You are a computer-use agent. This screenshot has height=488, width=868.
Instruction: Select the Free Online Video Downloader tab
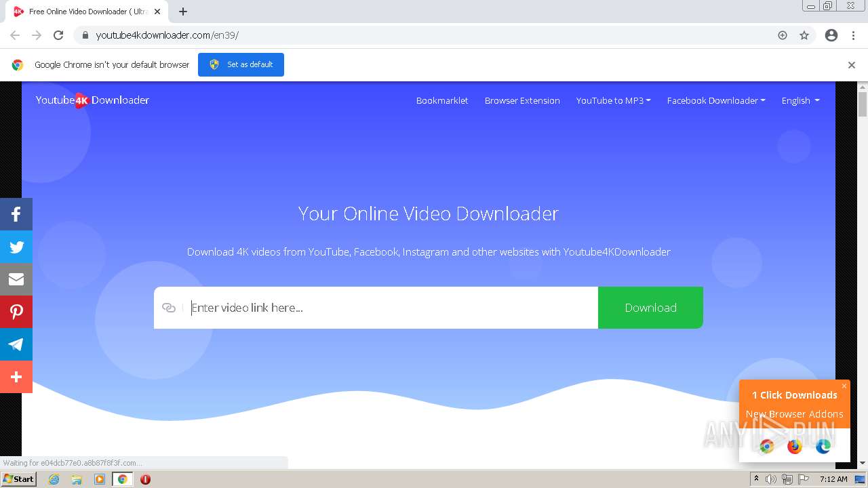87,12
